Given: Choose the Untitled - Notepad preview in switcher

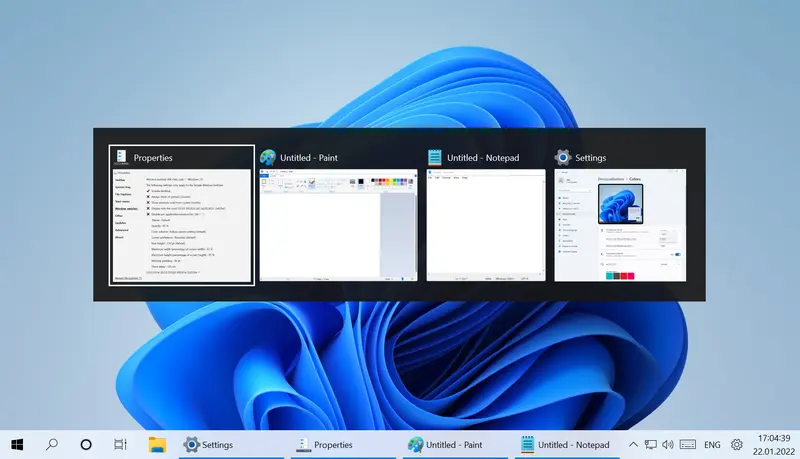Looking at the screenshot, I should (x=486, y=225).
